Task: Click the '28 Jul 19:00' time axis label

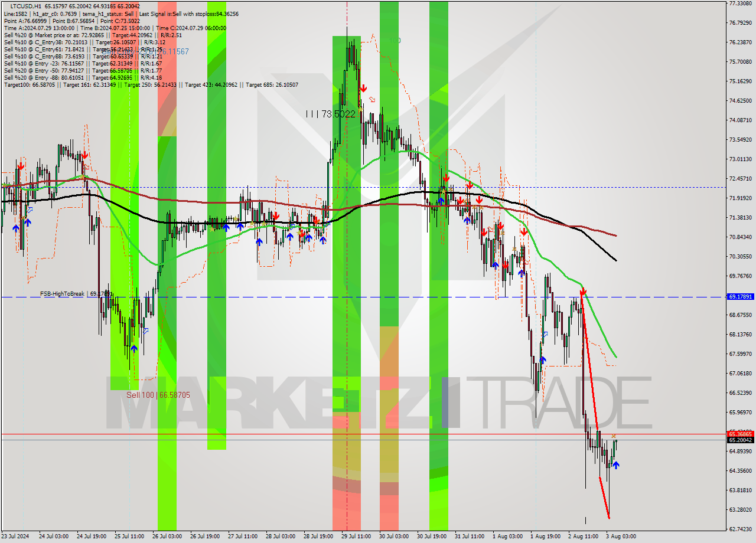Action: (x=318, y=537)
